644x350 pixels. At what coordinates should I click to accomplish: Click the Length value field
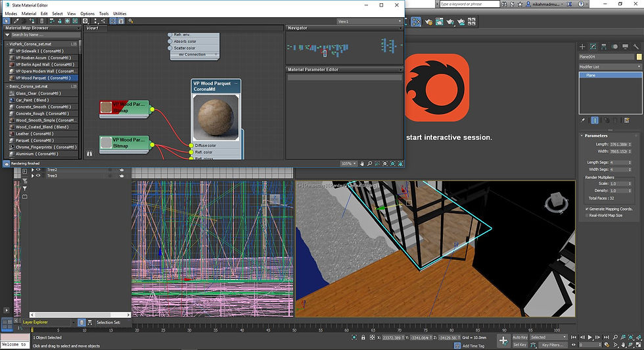618,144
